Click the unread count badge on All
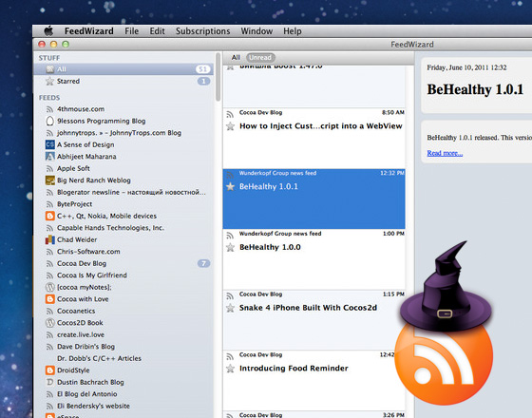532x418 pixels. point(203,69)
